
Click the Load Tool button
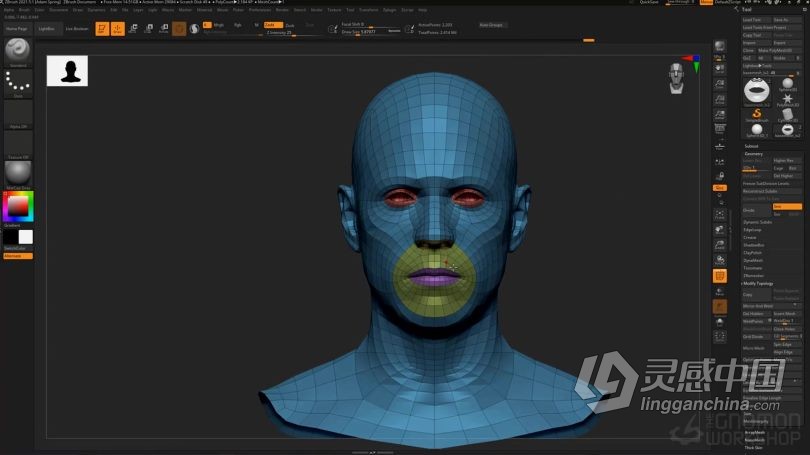coord(756,20)
